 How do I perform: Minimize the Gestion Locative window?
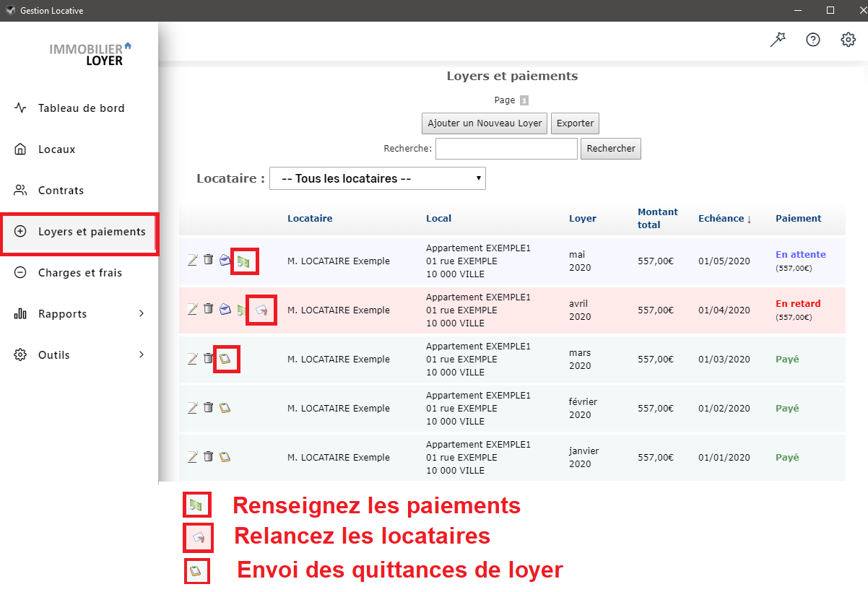click(798, 10)
